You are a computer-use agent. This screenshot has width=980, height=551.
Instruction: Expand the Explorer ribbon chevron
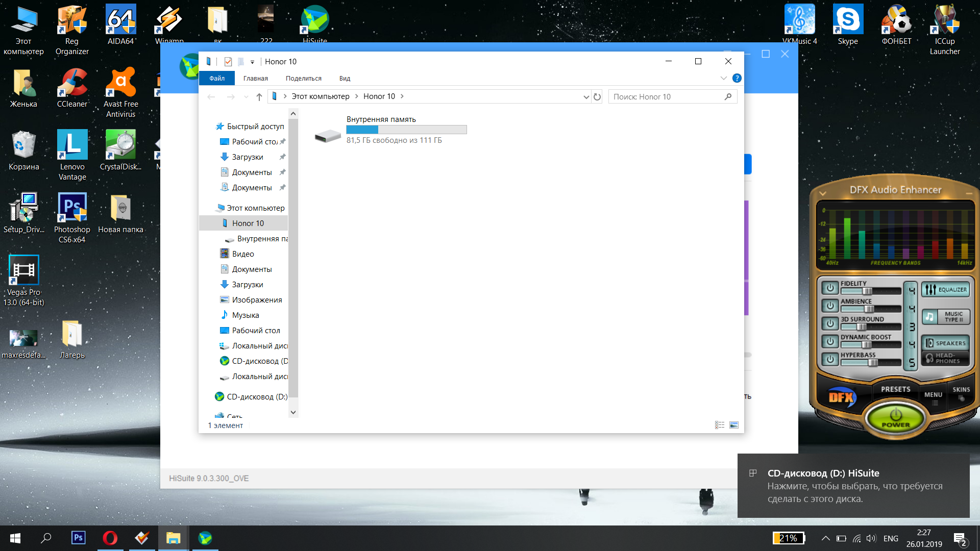click(723, 78)
